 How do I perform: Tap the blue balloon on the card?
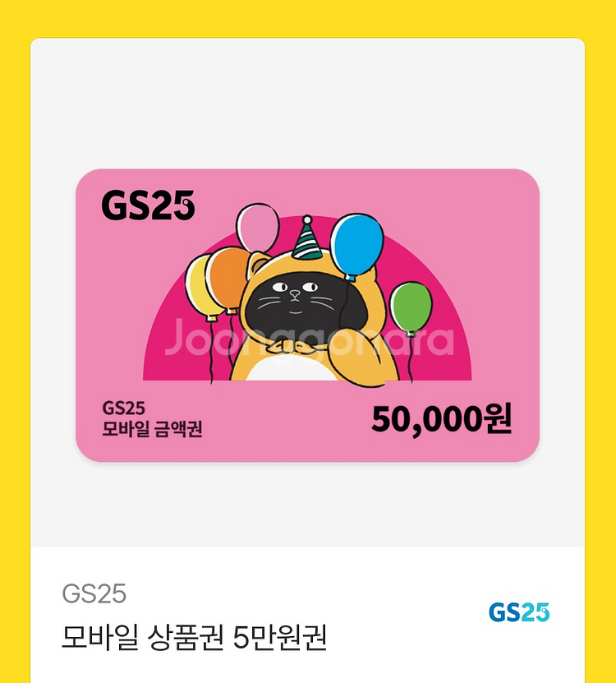point(357,246)
